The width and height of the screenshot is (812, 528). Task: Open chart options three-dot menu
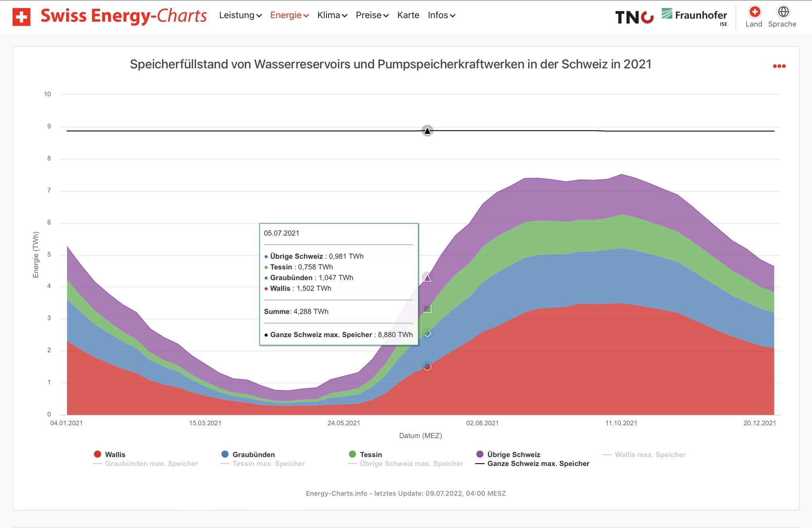pos(779,66)
